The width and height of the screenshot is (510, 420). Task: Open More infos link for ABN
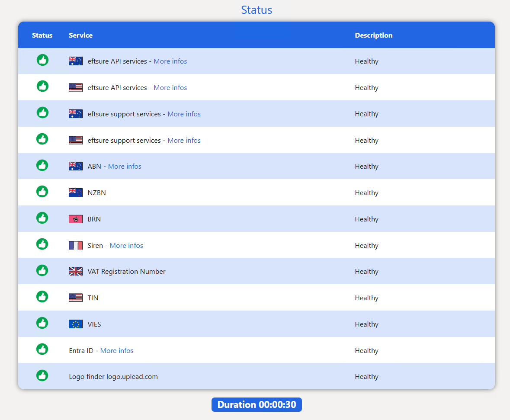point(125,166)
